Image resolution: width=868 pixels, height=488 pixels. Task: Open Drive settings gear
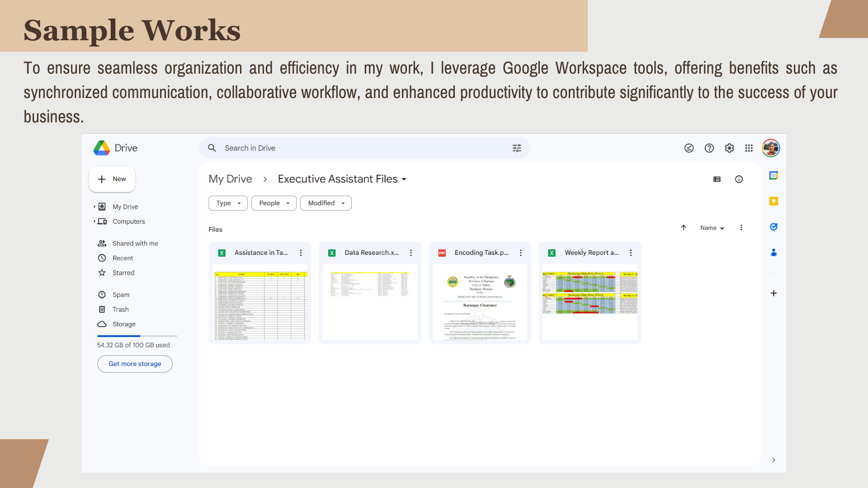point(729,148)
